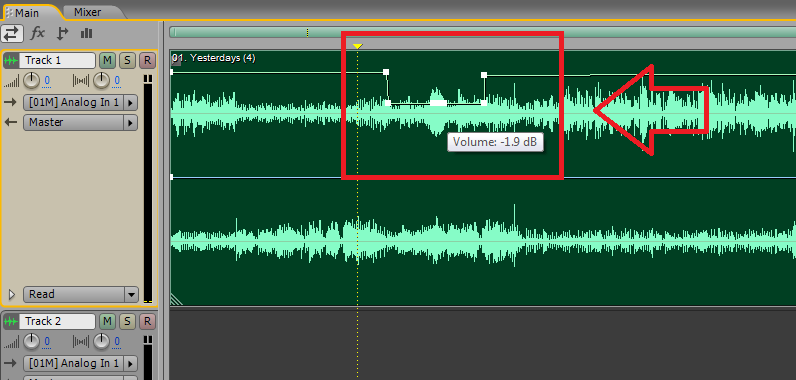The image size is (796, 380).
Task: Mute Track 1 with M button
Action: 107,61
